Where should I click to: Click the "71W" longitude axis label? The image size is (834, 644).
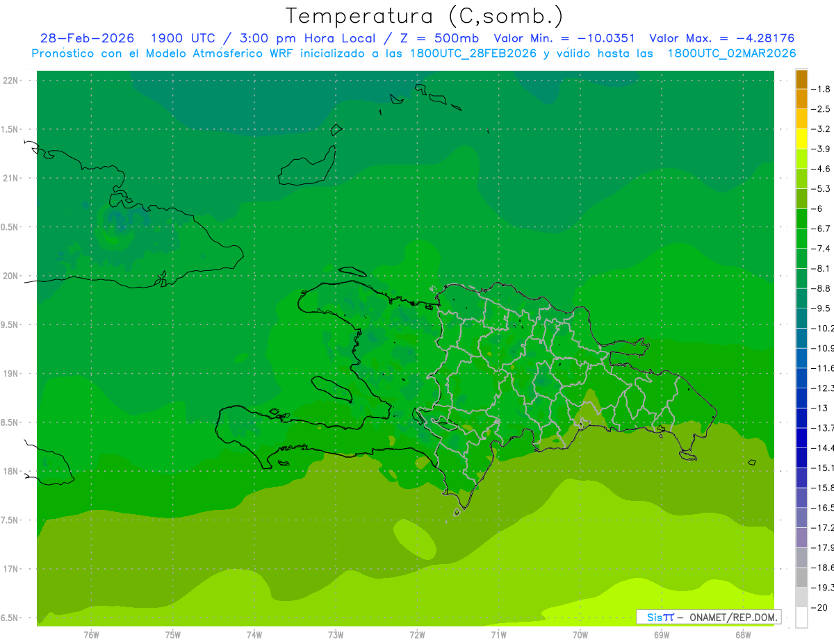tap(498, 635)
